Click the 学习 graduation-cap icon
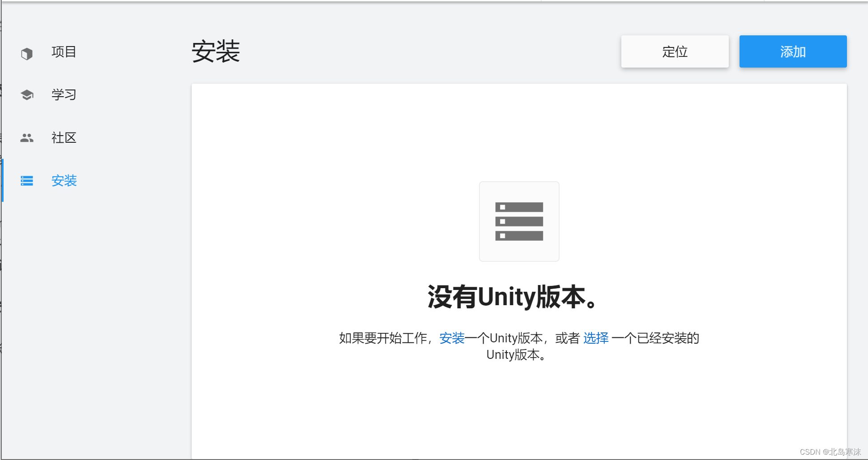The width and height of the screenshot is (868, 460). [x=26, y=94]
